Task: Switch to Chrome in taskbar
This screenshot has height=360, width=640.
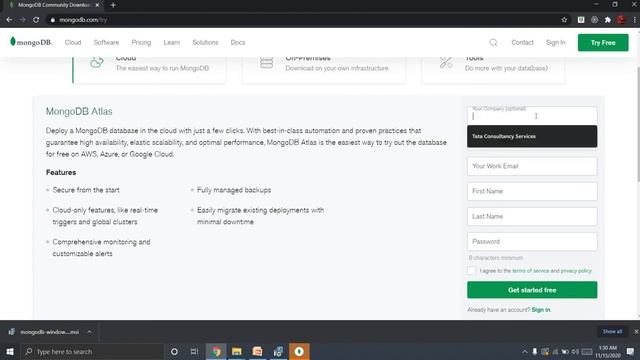Action: click(216, 351)
